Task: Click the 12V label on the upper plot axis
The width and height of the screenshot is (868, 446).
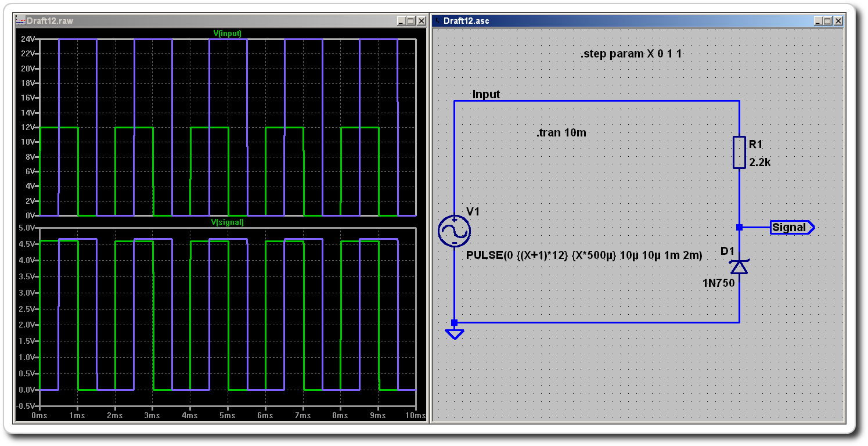Action: [28, 127]
